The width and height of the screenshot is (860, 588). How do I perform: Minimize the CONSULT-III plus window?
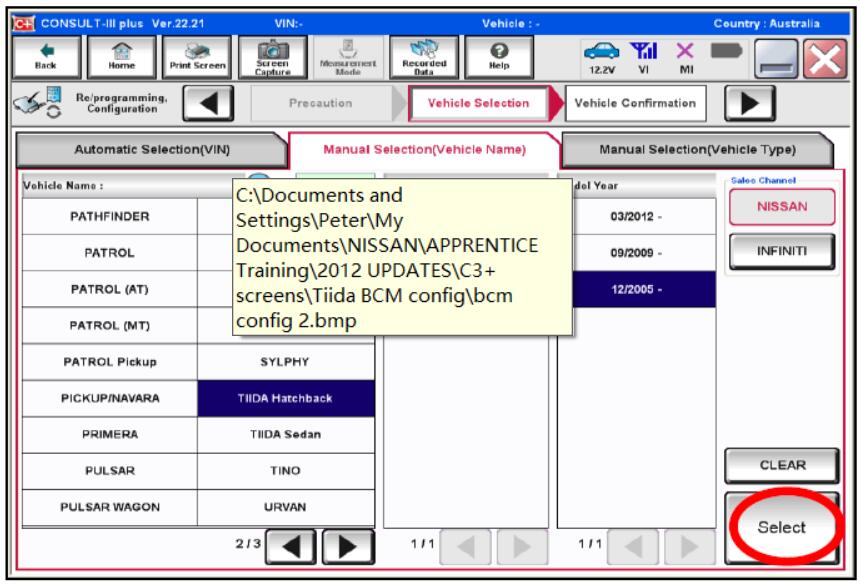776,59
